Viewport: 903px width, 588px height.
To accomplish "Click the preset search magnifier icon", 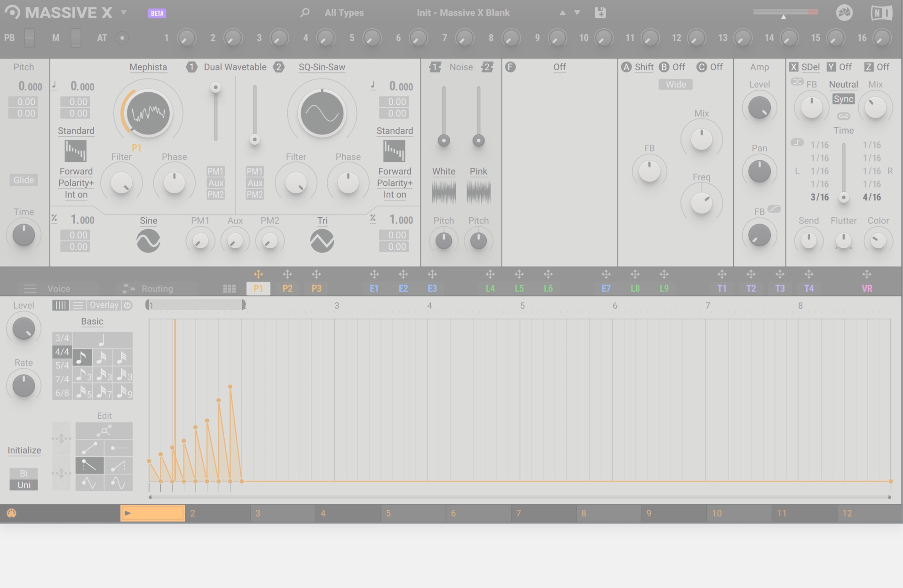I will tap(305, 13).
